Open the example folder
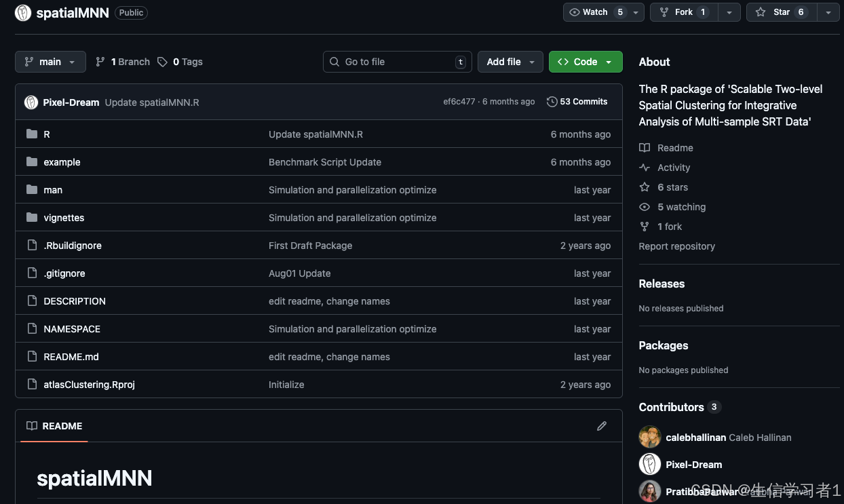This screenshot has height=504, width=844. click(62, 162)
